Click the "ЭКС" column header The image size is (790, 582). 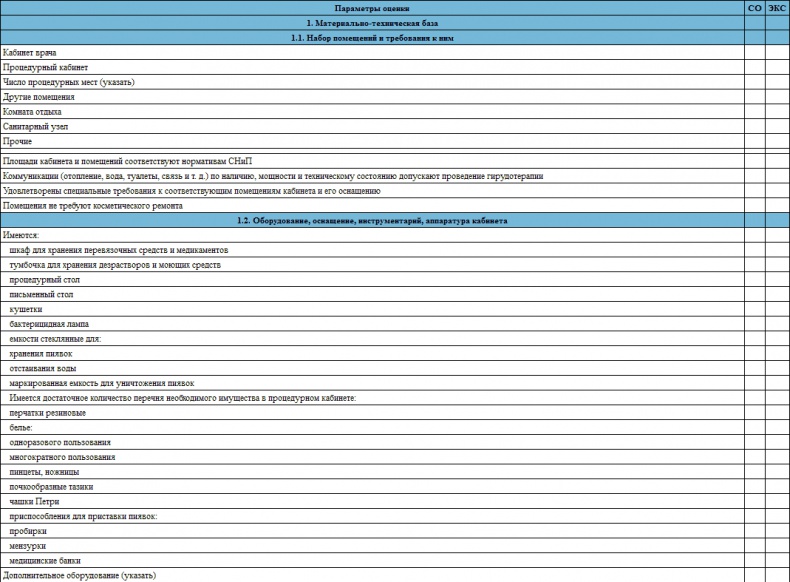click(777, 7)
